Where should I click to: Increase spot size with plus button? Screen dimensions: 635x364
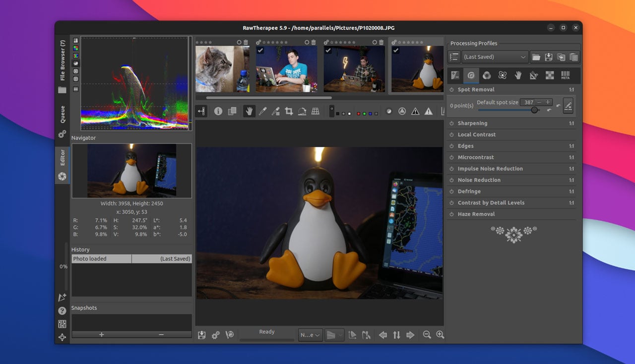point(548,102)
